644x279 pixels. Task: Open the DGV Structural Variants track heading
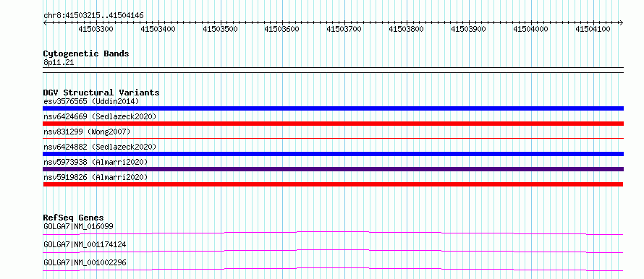[101, 93]
